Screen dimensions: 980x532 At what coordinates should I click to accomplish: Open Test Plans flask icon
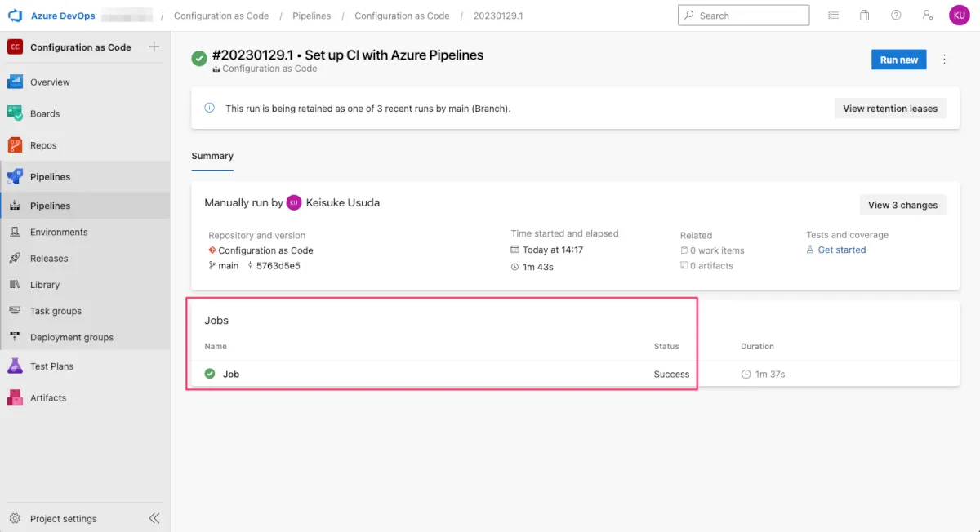[x=15, y=366]
